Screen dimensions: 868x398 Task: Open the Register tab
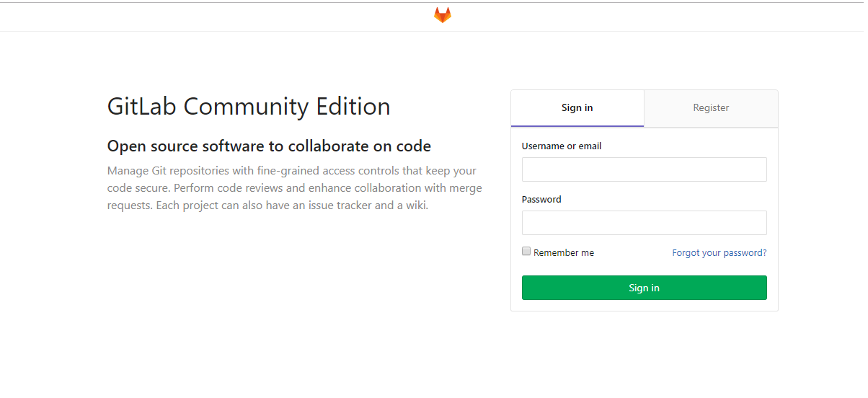[x=711, y=108]
